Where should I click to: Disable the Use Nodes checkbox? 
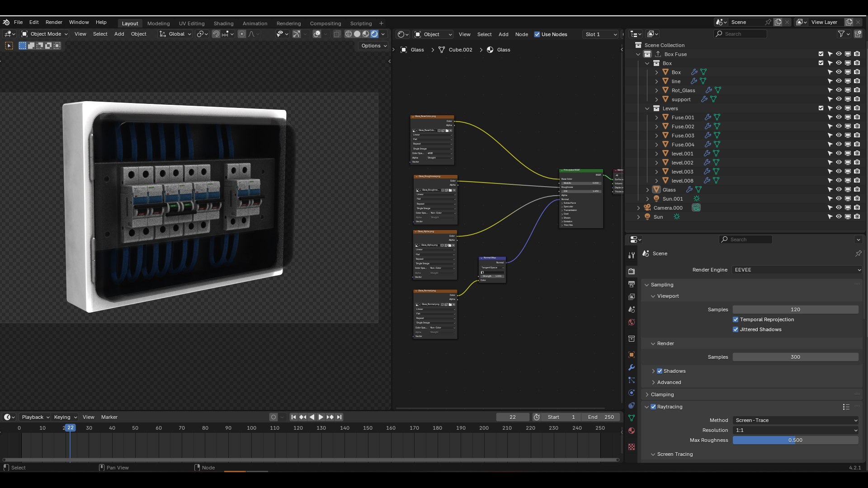[537, 34]
